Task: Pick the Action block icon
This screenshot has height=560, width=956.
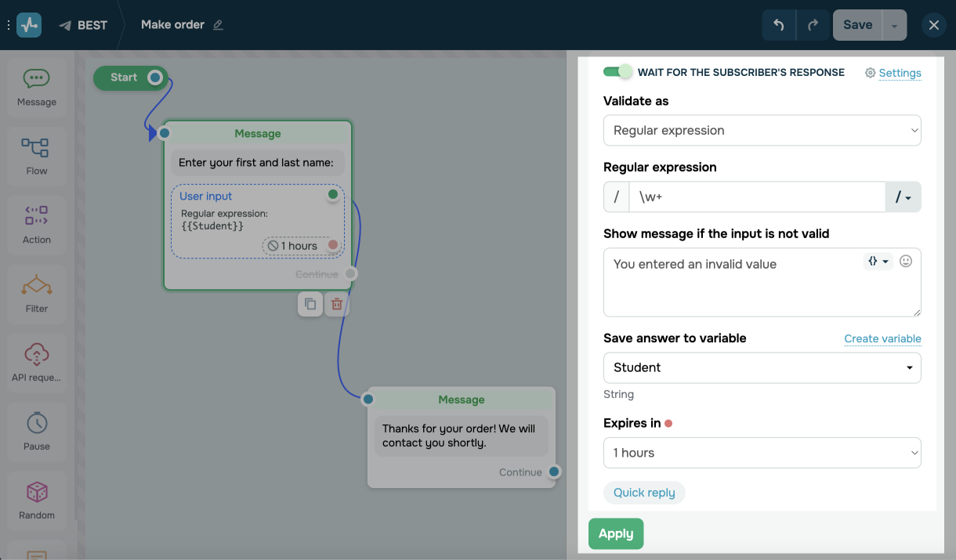Action: click(36, 224)
